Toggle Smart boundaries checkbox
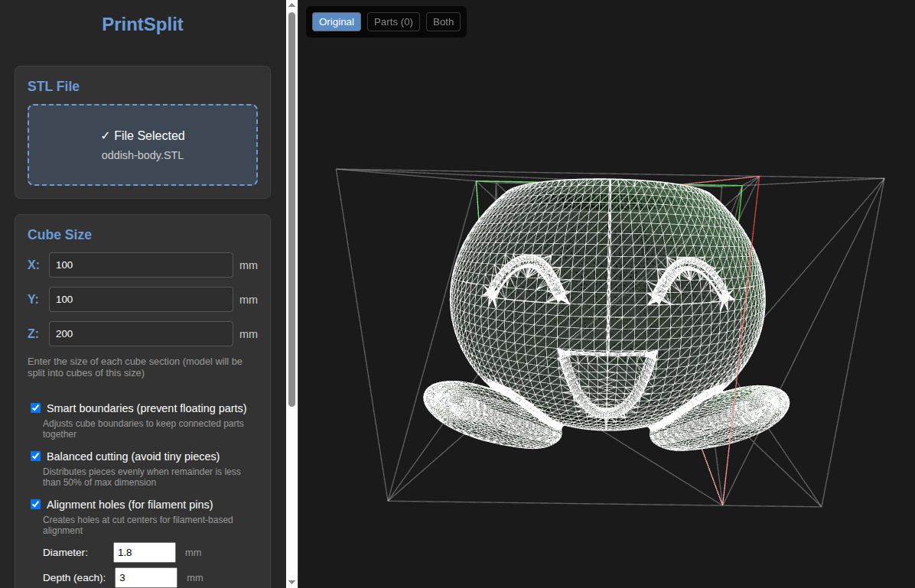Screen dimensions: 915x588 [x=36, y=408]
